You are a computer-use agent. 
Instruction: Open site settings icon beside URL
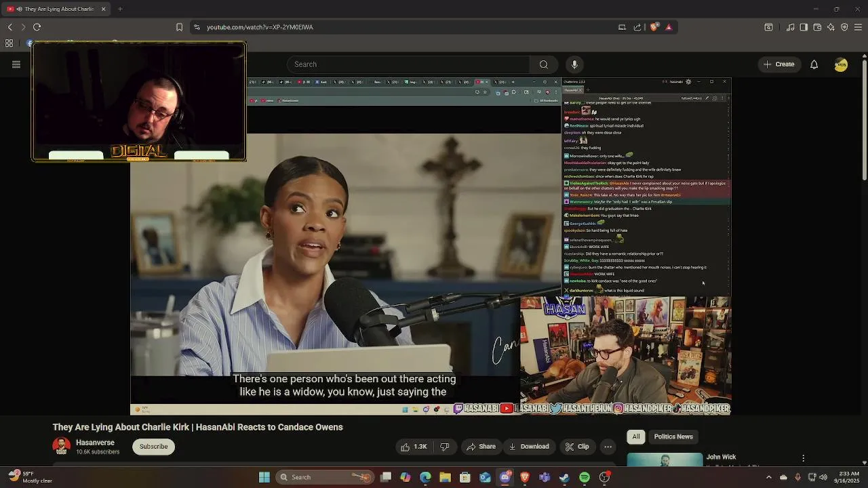coord(197,27)
